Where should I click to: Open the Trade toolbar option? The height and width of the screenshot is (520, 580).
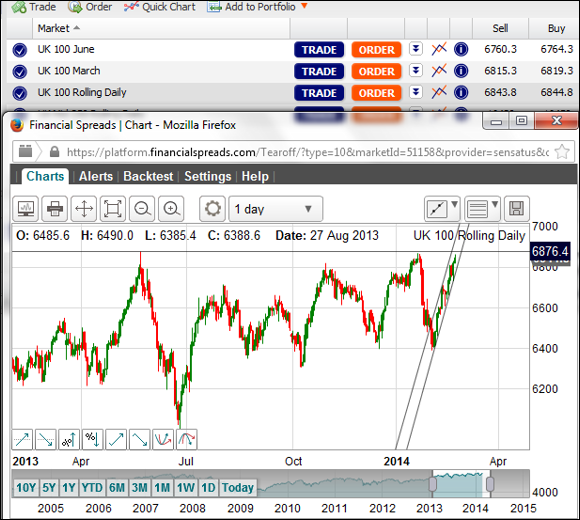(34, 7)
